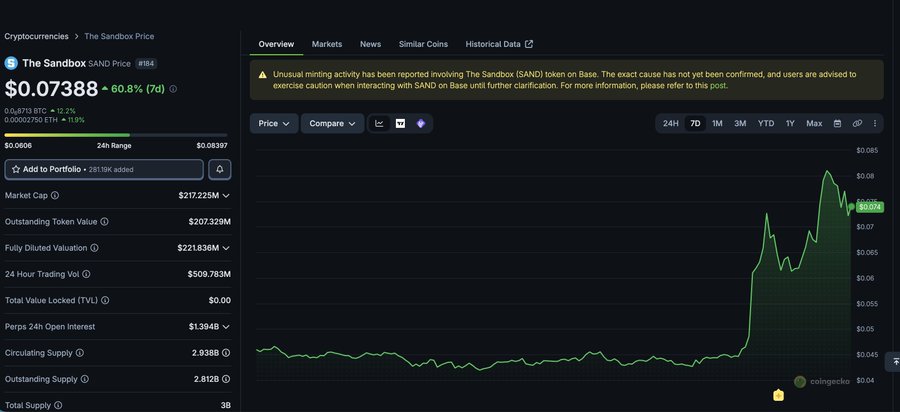Open the Markets tab

click(327, 44)
